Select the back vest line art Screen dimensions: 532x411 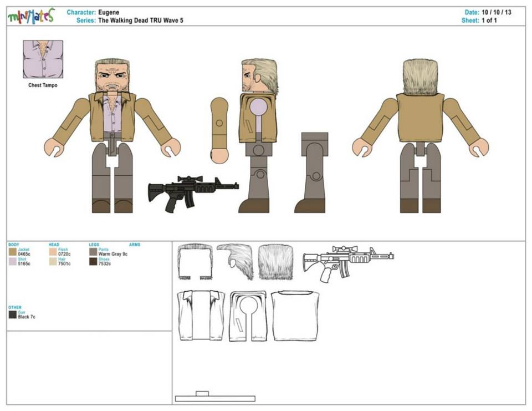point(295,316)
